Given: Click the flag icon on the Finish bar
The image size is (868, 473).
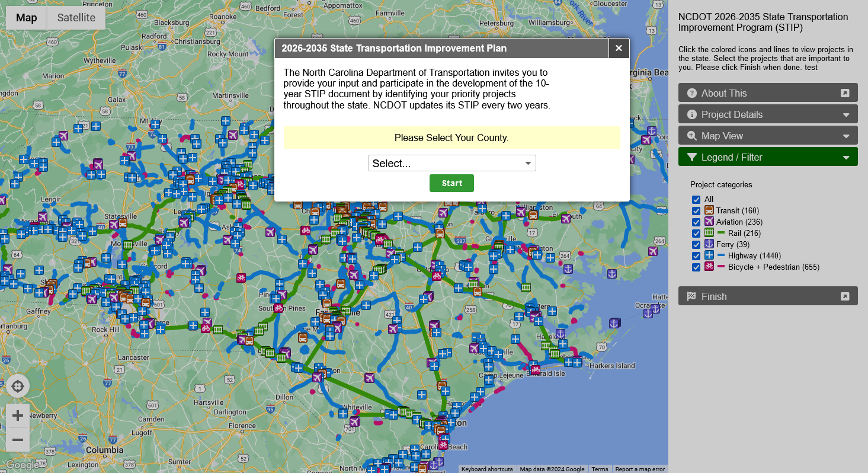Looking at the screenshot, I should pyautogui.click(x=691, y=296).
